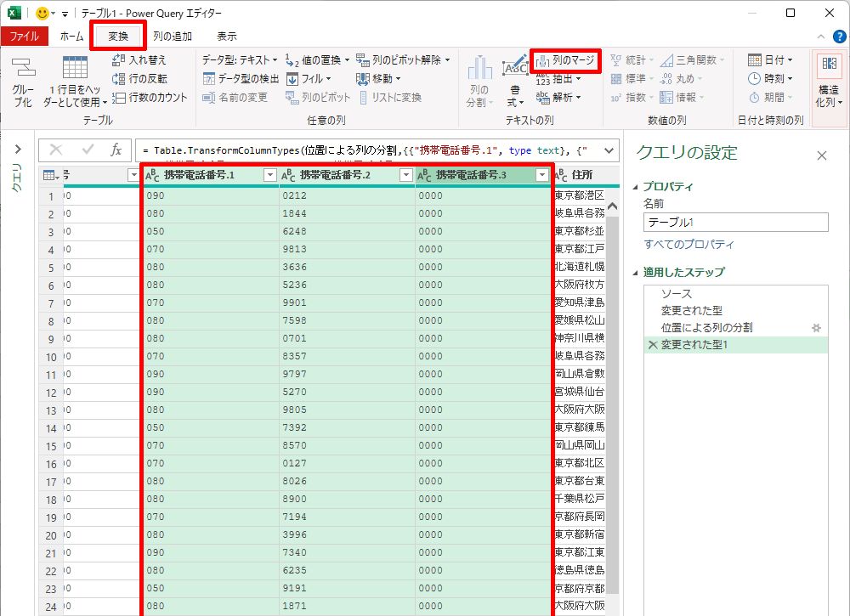This screenshot has width=850, height=616.
Task: Select the ソース applied step
Action: click(677, 293)
